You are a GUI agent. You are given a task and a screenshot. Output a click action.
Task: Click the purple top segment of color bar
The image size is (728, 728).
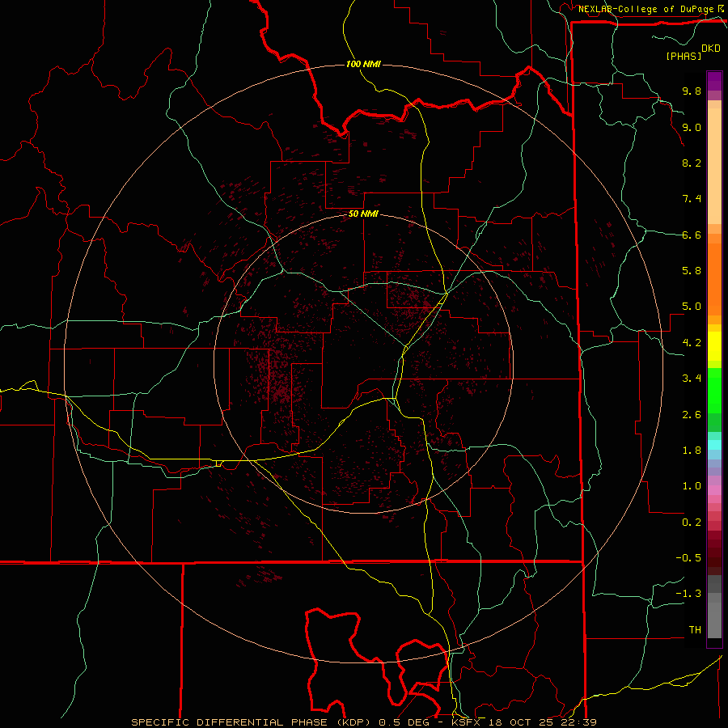pyautogui.click(x=714, y=81)
